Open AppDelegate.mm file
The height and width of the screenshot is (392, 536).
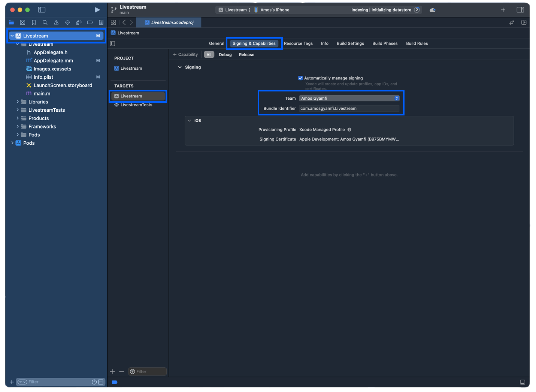coord(53,61)
